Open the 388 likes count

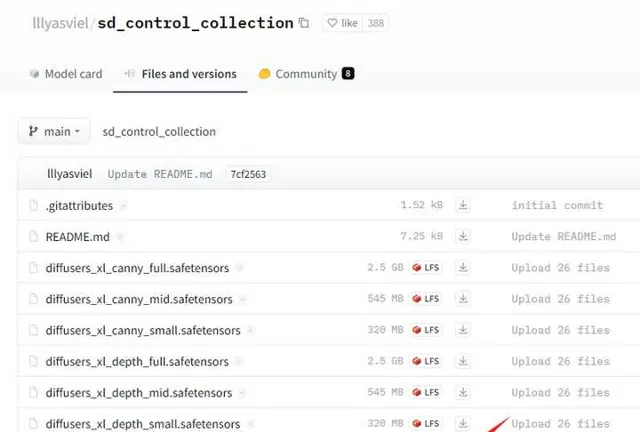[376, 23]
